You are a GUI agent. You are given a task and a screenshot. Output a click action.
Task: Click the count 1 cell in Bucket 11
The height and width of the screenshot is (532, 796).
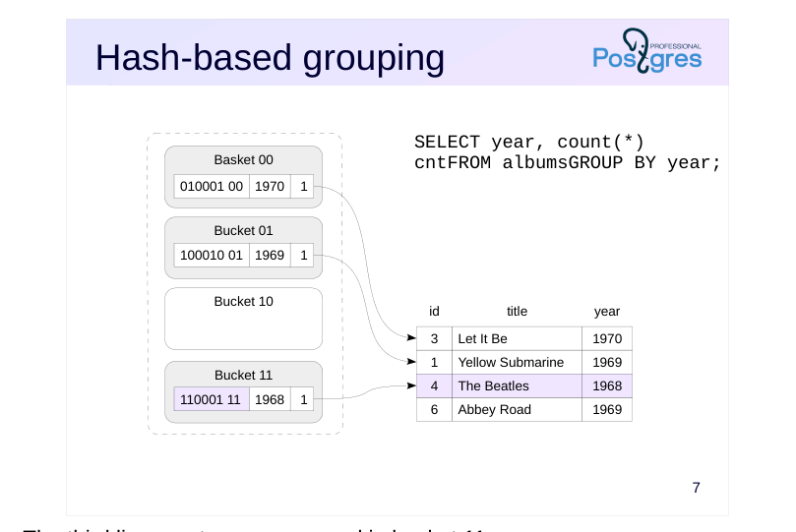pyautogui.click(x=303, y=399)
